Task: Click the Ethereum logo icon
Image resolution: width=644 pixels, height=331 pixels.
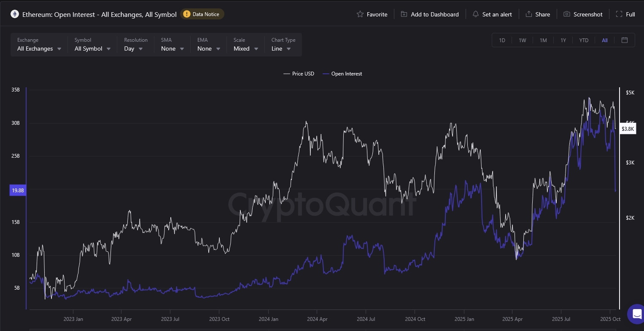Action: point(15,14)
